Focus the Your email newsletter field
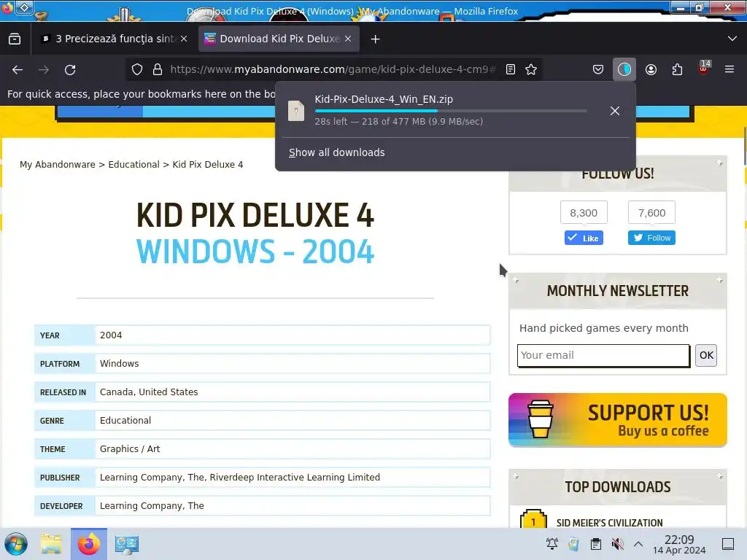This screenshot has height=560, width=747. tap(603, 355)
